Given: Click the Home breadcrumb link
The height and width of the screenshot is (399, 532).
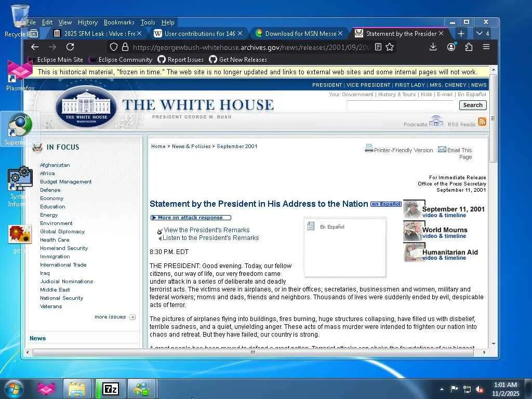Looking at the screenshot, I should [158, 146].
